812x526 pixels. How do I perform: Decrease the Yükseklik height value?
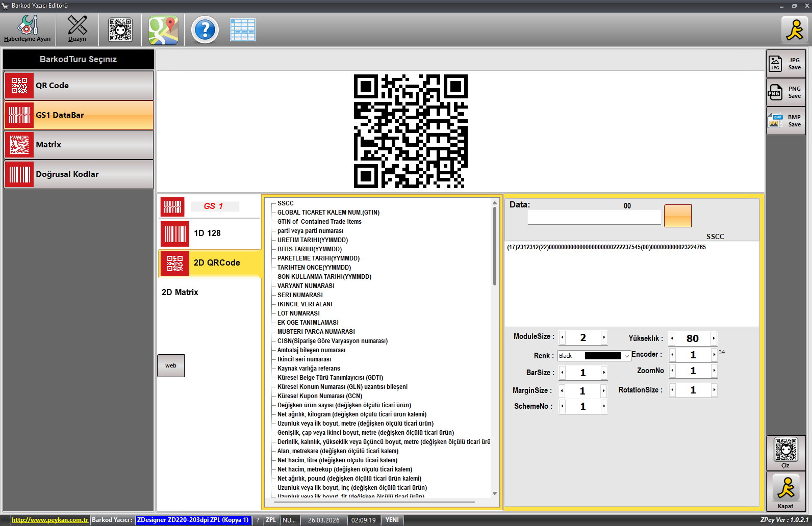pos(672,338)
